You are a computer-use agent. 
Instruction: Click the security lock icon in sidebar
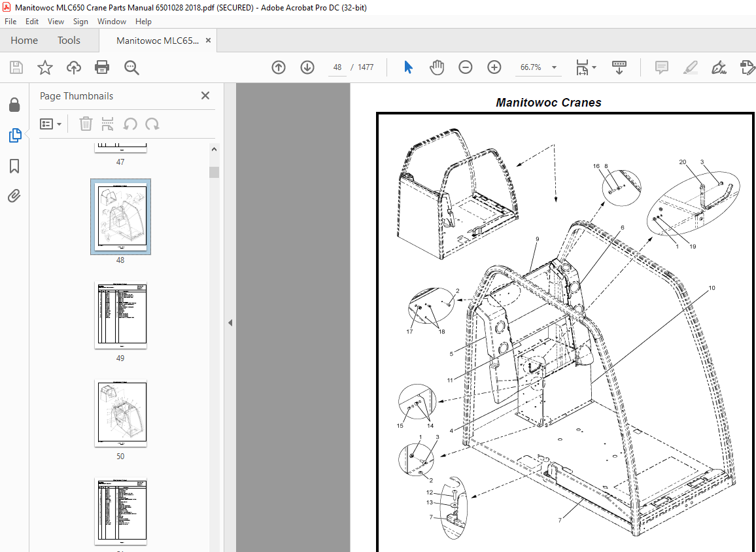click(14, 105)
